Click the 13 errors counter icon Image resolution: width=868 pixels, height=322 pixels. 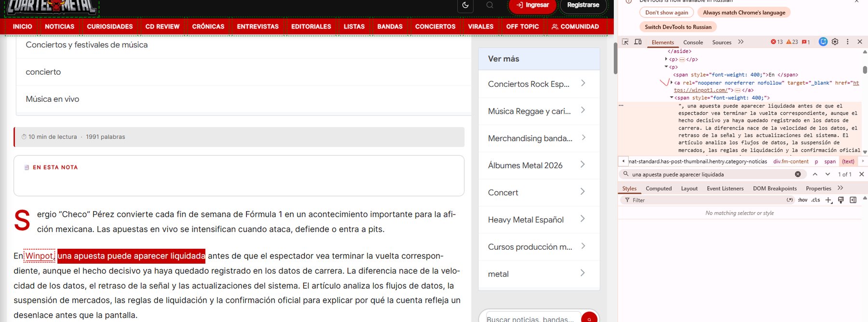click(777, 42)
